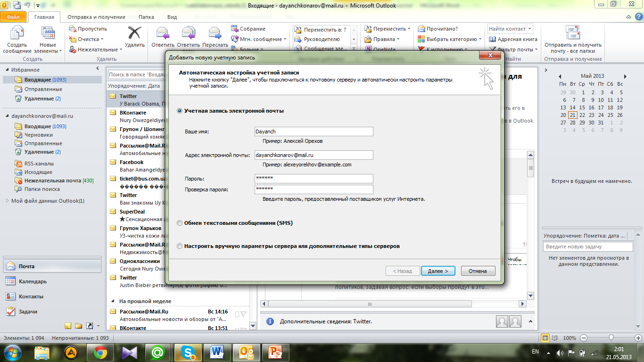
Task: Click the Далее > button
Action: pyautogui.click(x=438, y=271)
